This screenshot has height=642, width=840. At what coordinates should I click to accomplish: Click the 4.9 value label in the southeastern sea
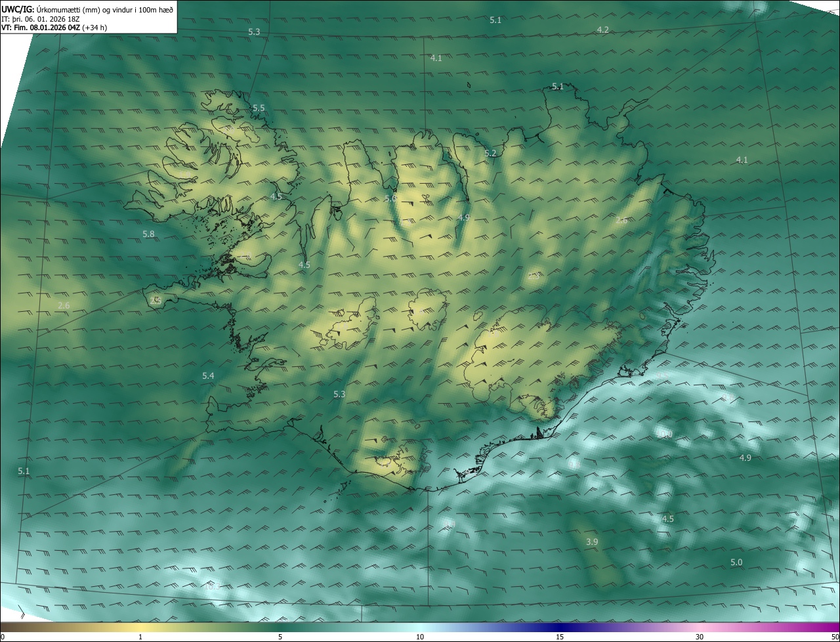[745, 458]
